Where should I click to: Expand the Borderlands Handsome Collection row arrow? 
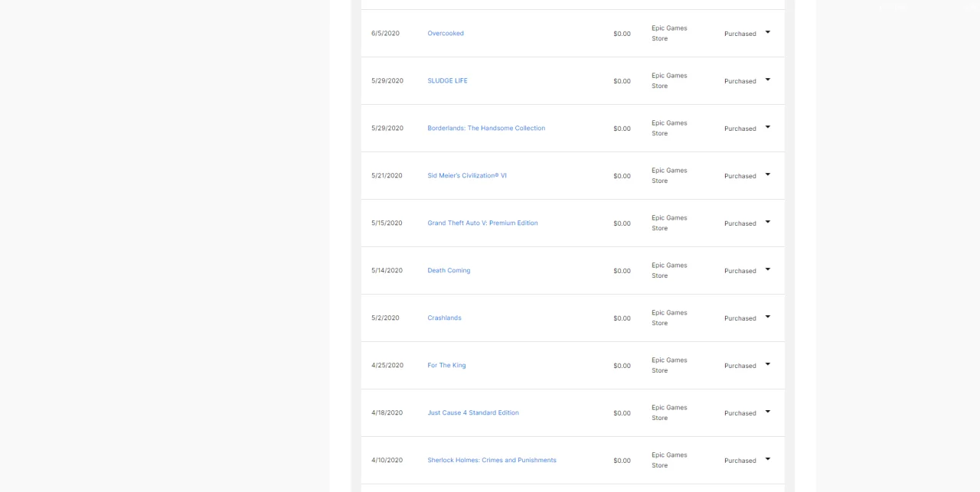(768, 127)
